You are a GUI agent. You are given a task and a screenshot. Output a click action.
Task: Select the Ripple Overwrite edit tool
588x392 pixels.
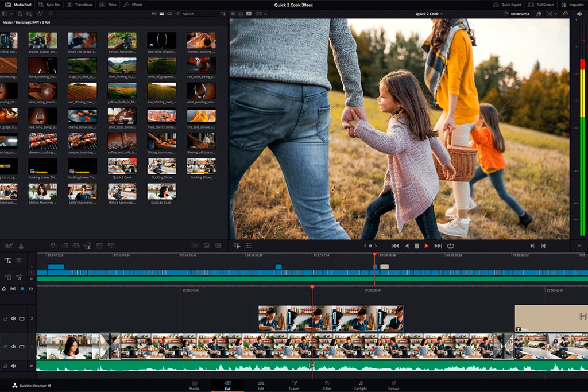click(x=76, y=246)
